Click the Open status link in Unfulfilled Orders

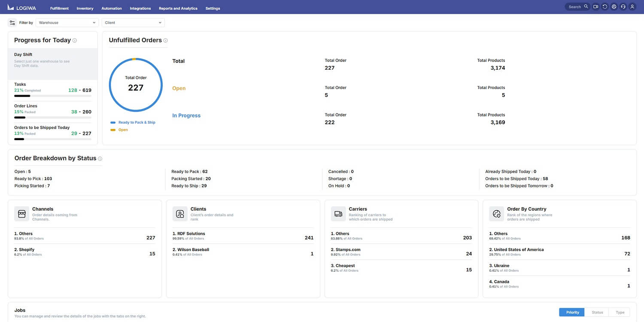(x=179, y=89)
